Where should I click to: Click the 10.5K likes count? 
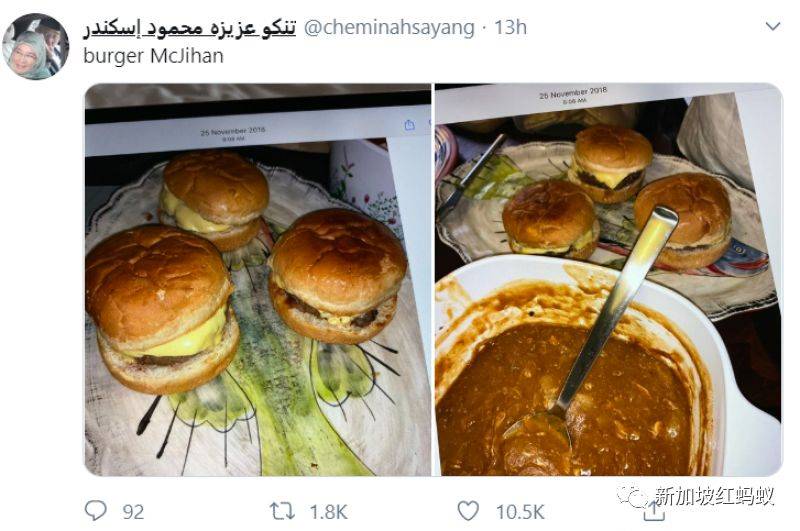520,512
